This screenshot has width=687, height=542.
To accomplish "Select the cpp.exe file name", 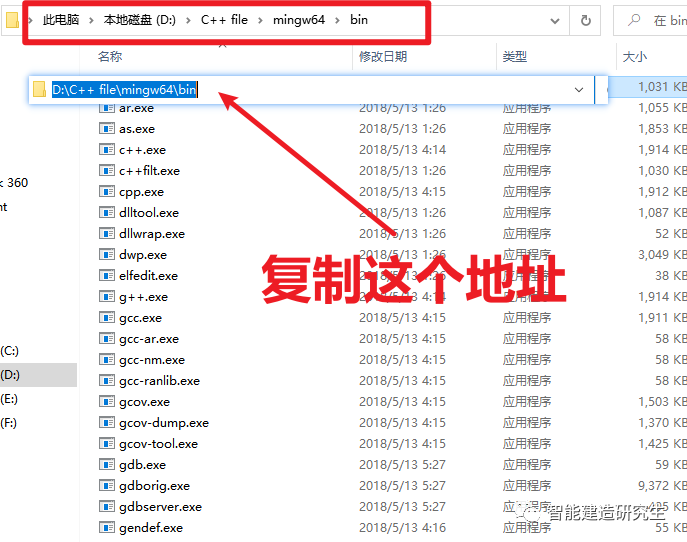I will (x=141, y=192).
